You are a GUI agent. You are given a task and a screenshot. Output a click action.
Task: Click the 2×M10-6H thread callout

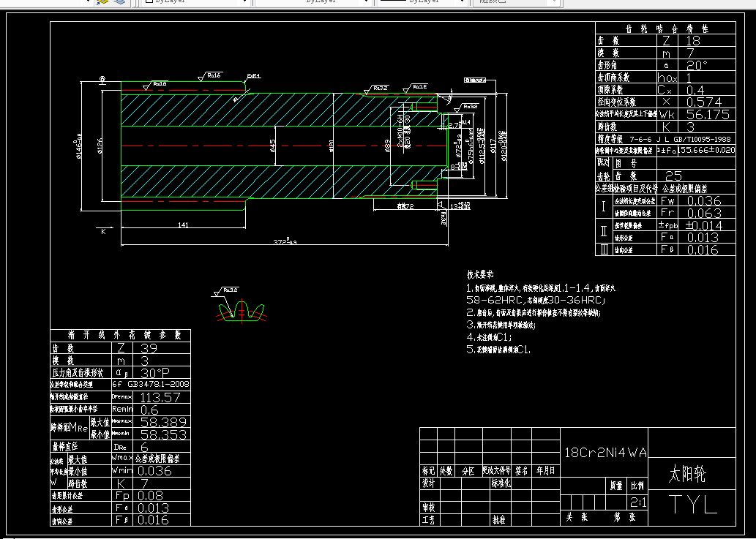(400, 131)
